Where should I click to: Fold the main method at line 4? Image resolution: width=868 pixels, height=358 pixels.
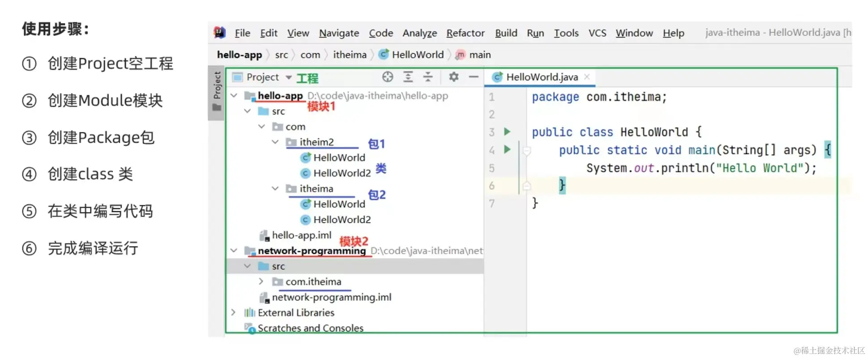(527, 150)
